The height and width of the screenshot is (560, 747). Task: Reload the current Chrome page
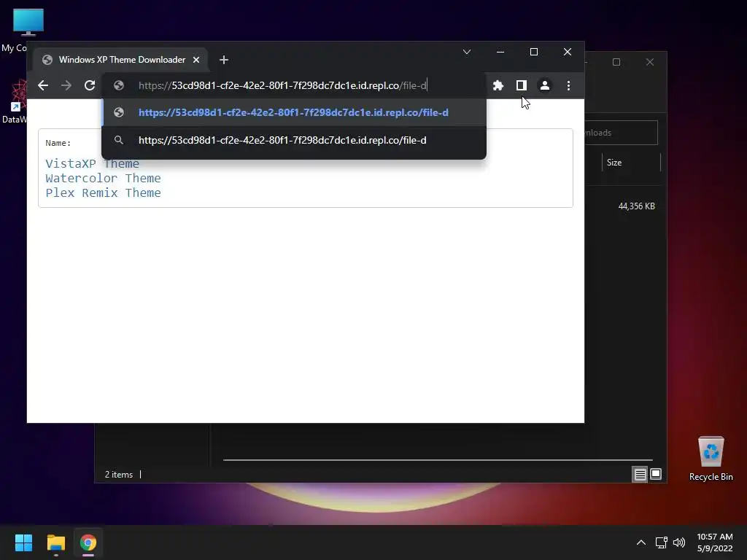pos(90,85)
